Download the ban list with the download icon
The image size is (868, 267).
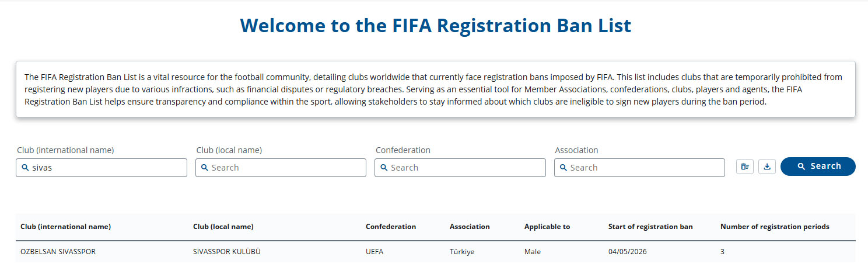click(x=767, y=167)
